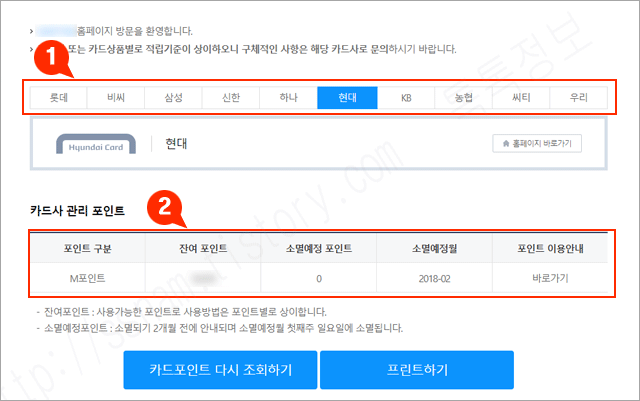Switch to the 삼성 tab
The width and height of the screenshot is (640, 401).
(173, 98)
